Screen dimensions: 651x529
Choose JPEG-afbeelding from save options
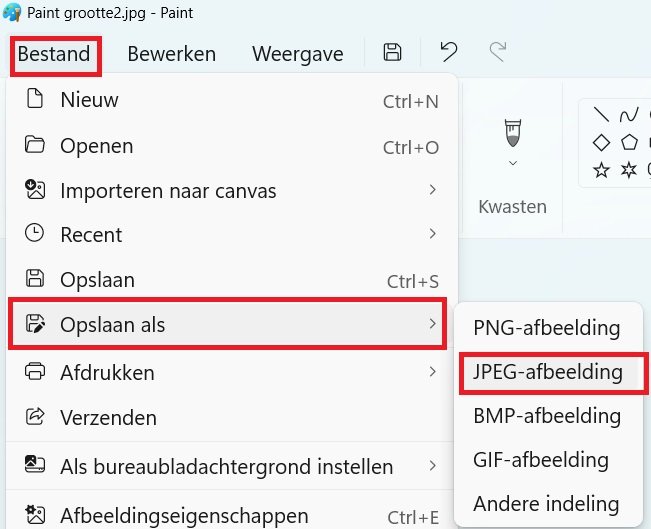547,372
